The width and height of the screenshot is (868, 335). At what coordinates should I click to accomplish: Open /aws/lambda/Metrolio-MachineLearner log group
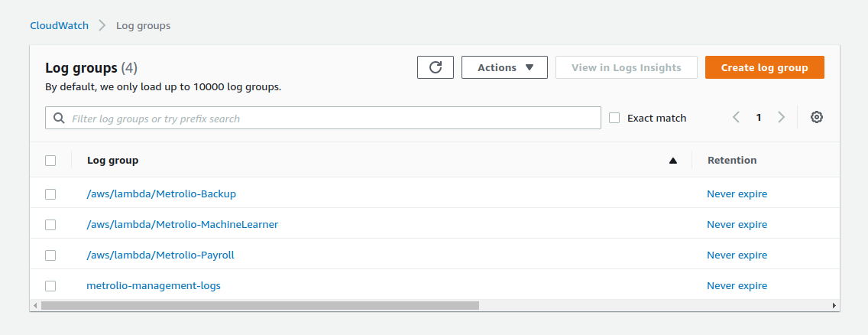pyautogui.click(x=182, y=225)
